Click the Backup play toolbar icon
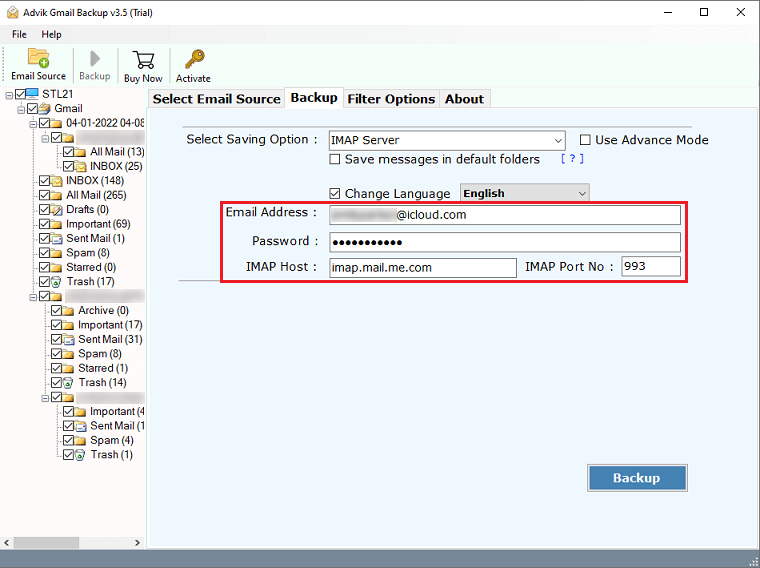760x568 pixels. [x=95, y=59]
